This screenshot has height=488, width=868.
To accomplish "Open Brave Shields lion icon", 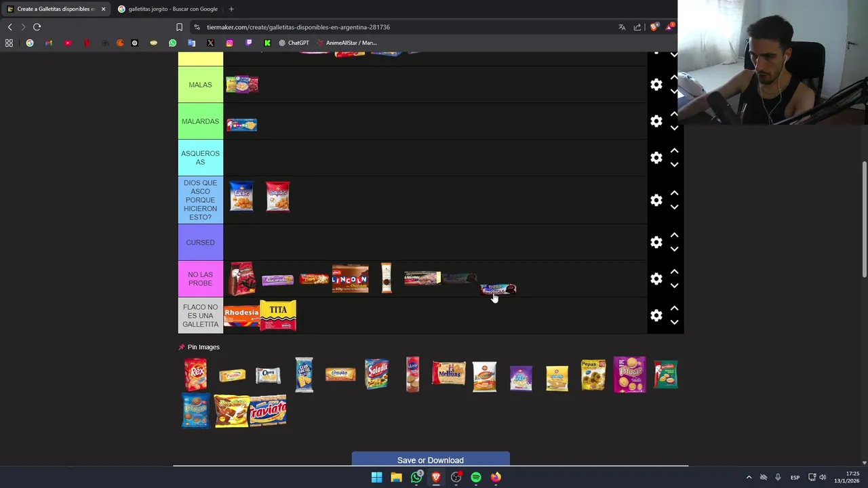I will coord(654,27).
